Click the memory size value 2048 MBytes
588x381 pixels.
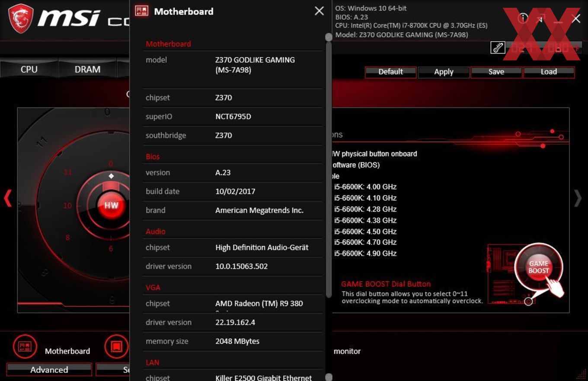pyautogui.click(x=237, y=341)
